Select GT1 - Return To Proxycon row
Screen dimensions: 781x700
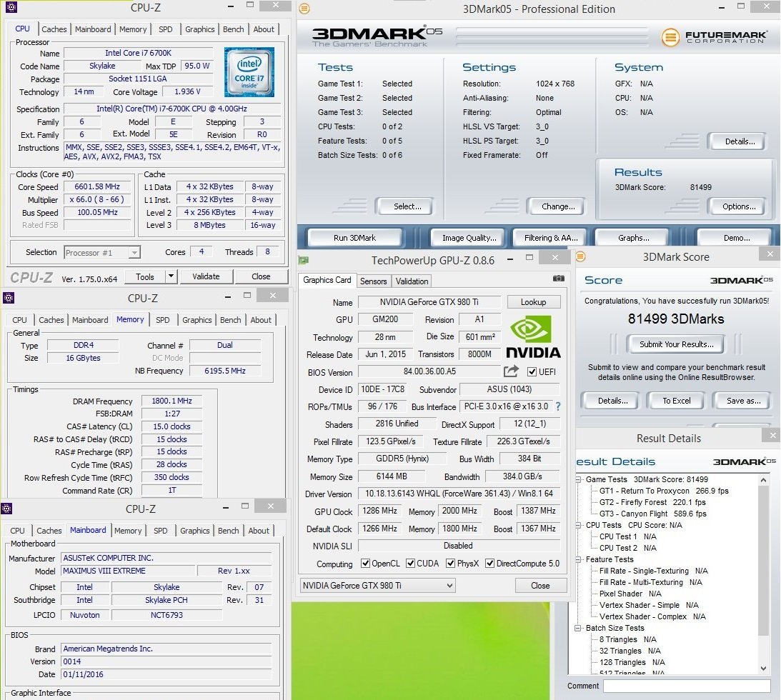point(663,491)
